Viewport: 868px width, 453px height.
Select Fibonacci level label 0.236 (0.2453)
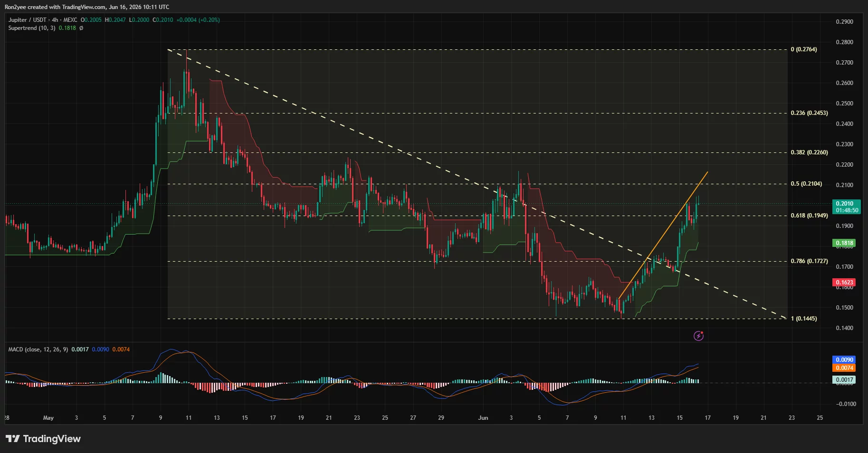click(x=809, y=113)
